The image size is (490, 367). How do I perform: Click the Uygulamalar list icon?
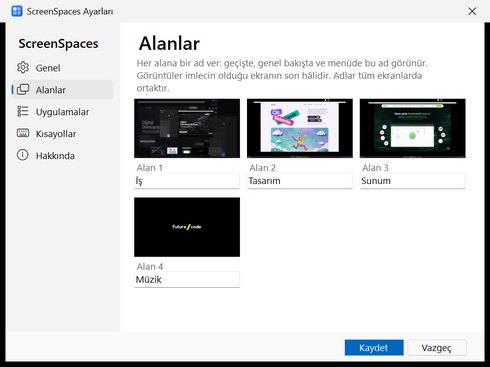pos(23,111)
